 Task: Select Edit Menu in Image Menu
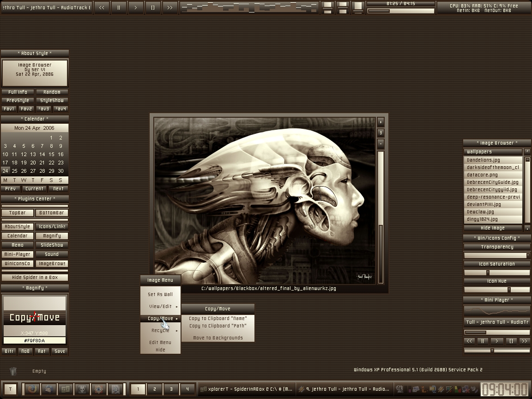[161, 342]
